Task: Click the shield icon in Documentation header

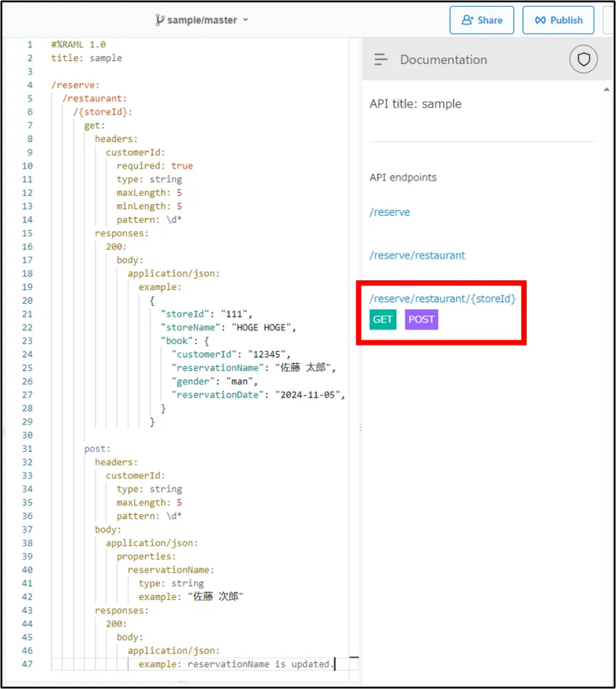Action: [583, 59]
